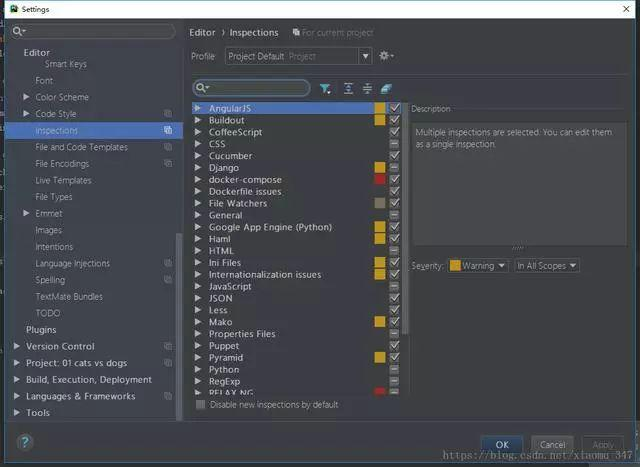640x467 pixels.
Task: Click project icon beside Spelling
Action: tap(168, 280)
